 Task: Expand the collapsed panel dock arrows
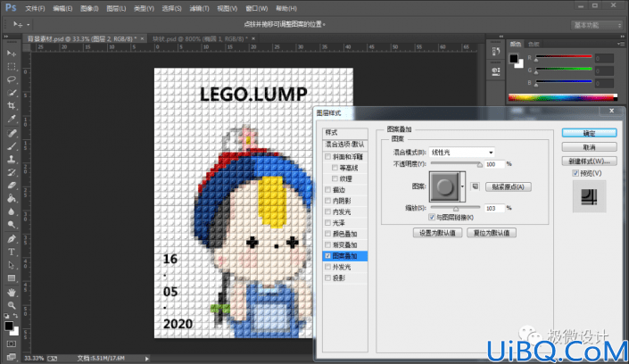click(x=501, y=36)
